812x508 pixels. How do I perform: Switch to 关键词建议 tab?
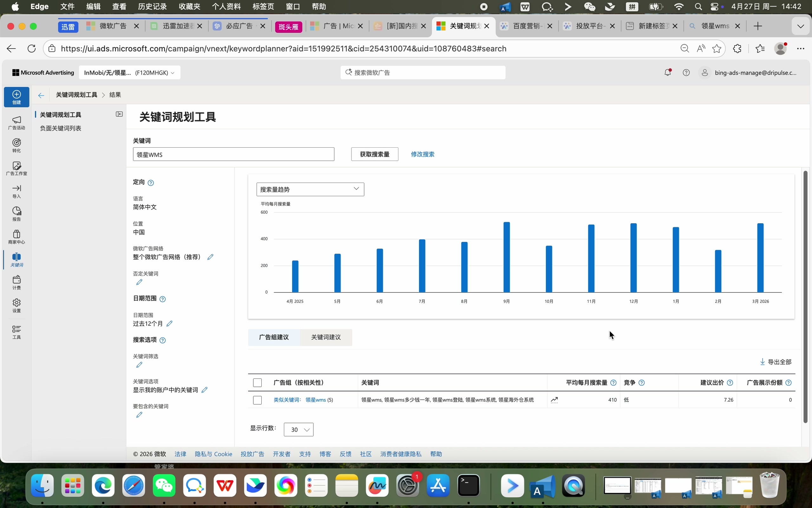tap(326, 337)
